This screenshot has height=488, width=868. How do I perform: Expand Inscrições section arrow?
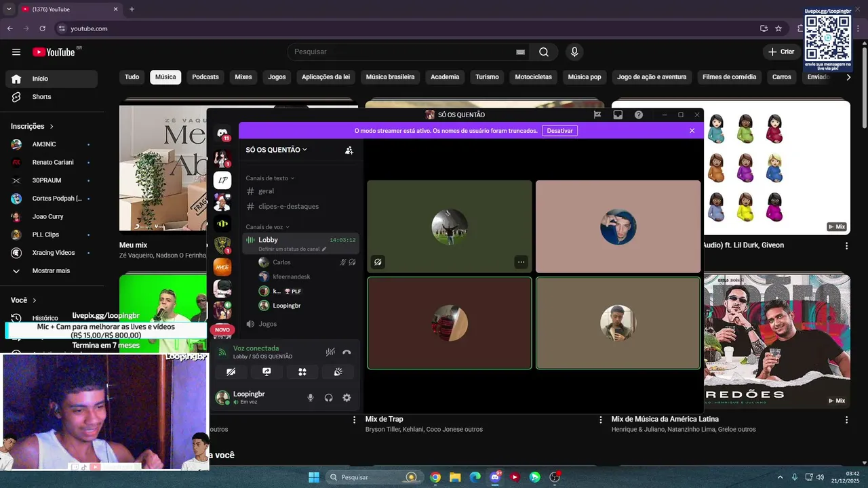[x=52, y=126]
